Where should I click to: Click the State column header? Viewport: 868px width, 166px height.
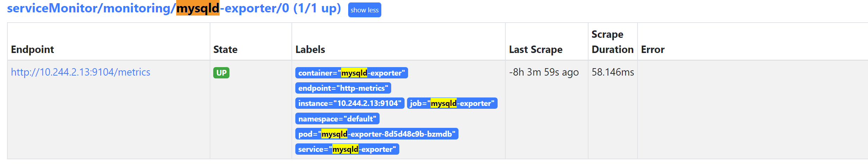point(225,49)
